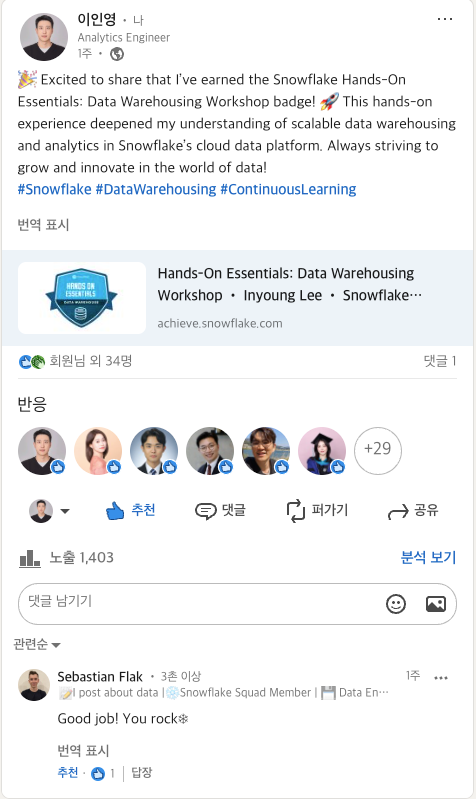This screenshot has width=476, height=799.
Task: Open the Snowflake badge thumbnail preview
Action: pos(82,298)
